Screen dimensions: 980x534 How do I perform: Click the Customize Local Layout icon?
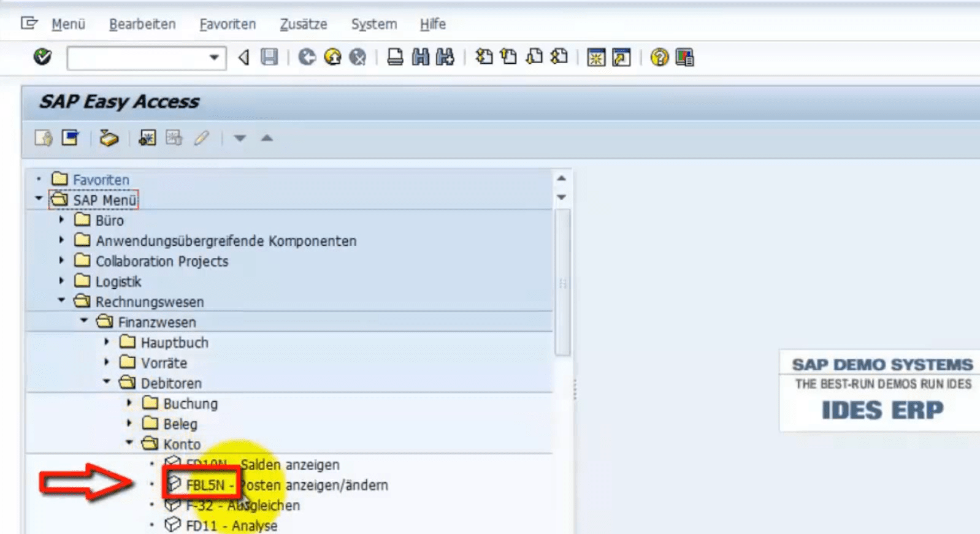pos(684,58)
